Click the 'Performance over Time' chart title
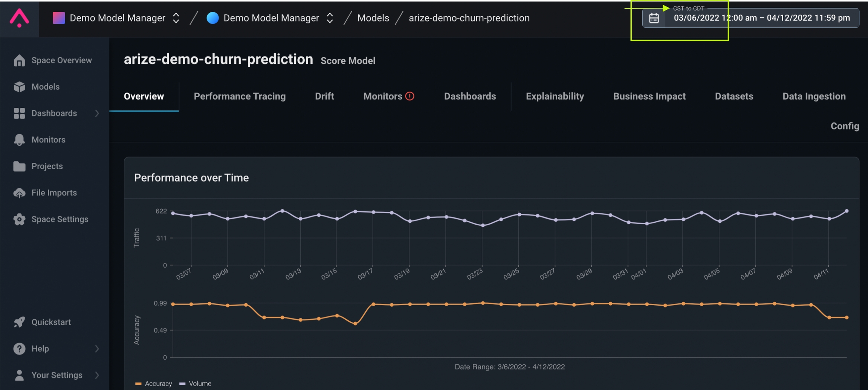Viewport: 868px width, 390px height. click(x=191, y=178)
